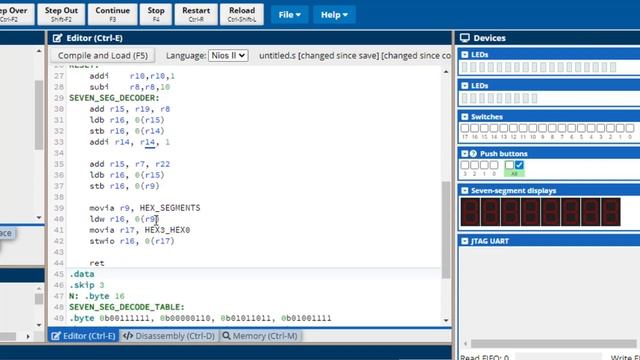This screenshot has height=360, width=640.
Task: Open the Help menu
Action: [x=334, y=15]
